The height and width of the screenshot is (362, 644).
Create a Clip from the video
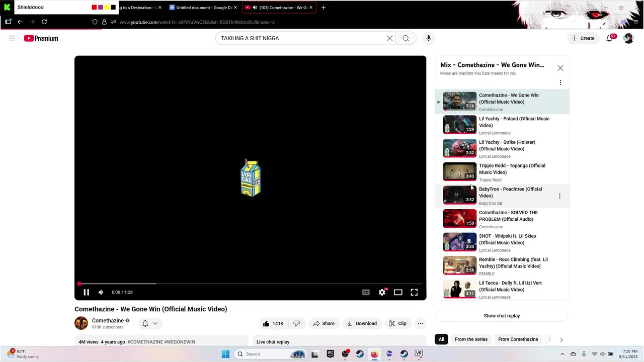click(397, 324)
